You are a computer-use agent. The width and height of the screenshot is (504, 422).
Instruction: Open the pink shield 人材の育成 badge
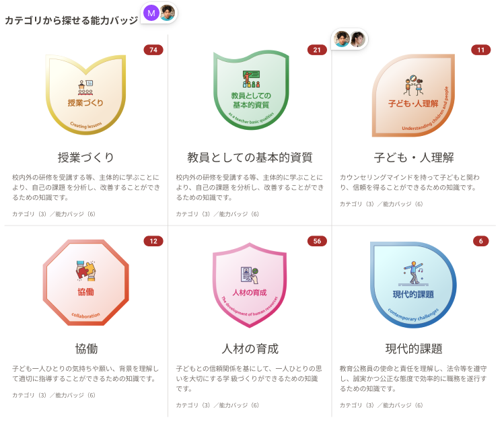[250, 285]
